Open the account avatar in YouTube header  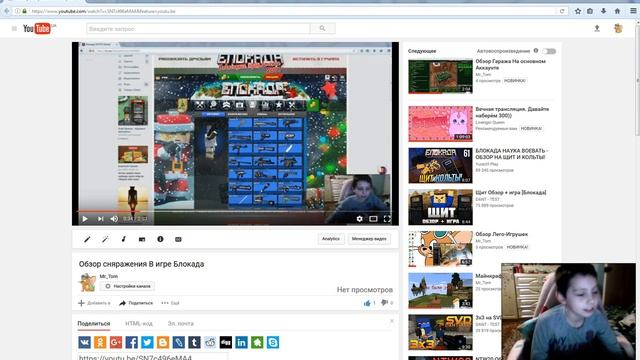coord(618,28)
